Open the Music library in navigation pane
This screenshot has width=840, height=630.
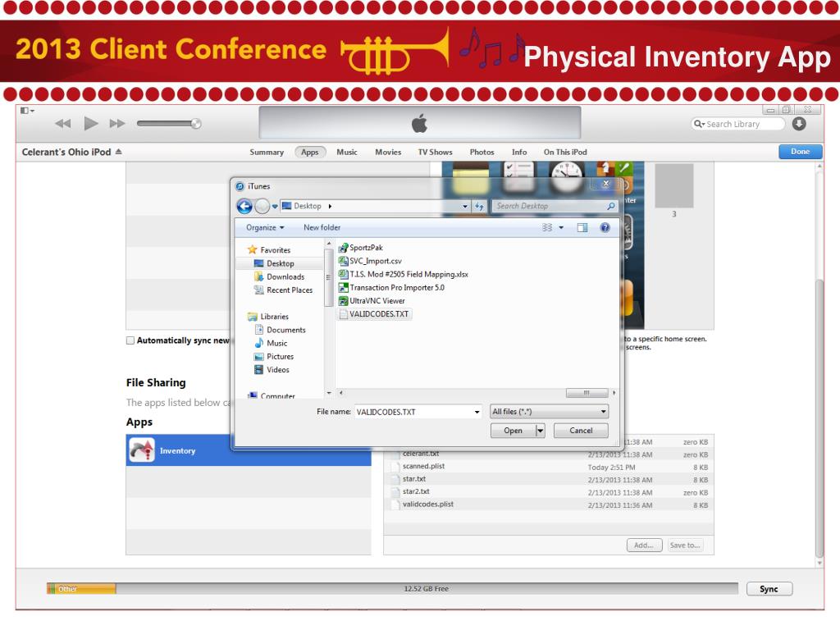tap(271, 344)
